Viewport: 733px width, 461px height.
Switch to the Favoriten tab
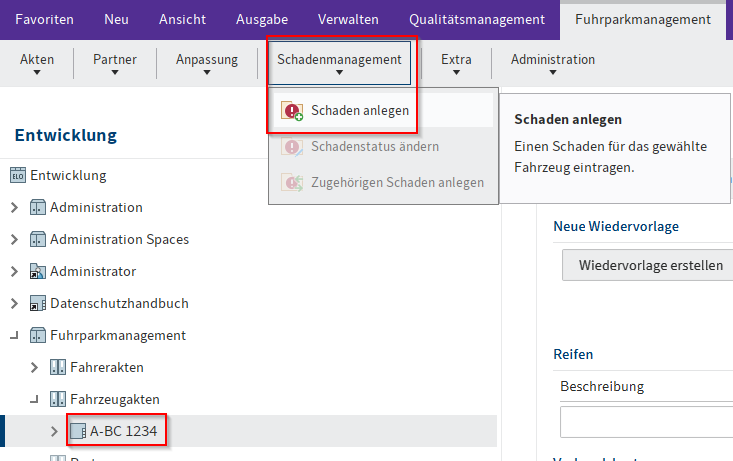(44, 20)
